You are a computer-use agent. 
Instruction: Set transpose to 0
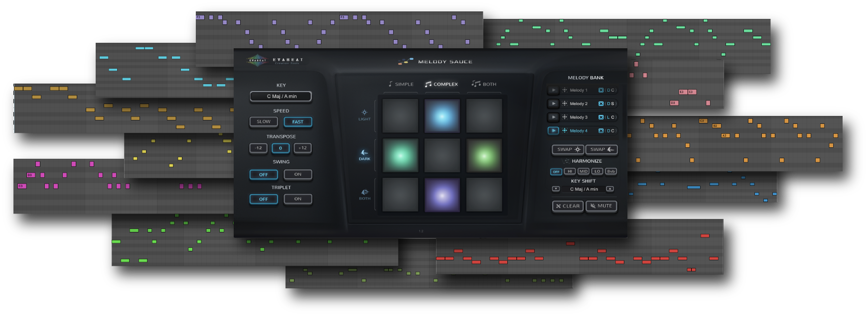[x=281, y=148]
